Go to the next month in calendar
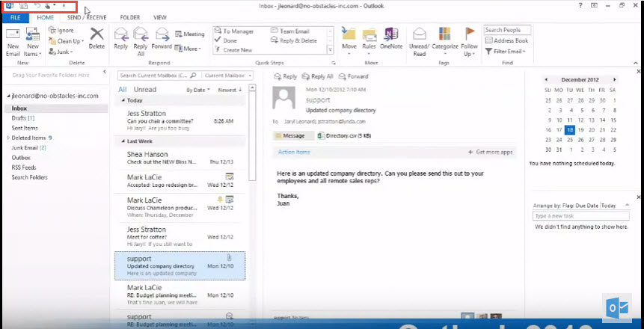 (614, 80)
